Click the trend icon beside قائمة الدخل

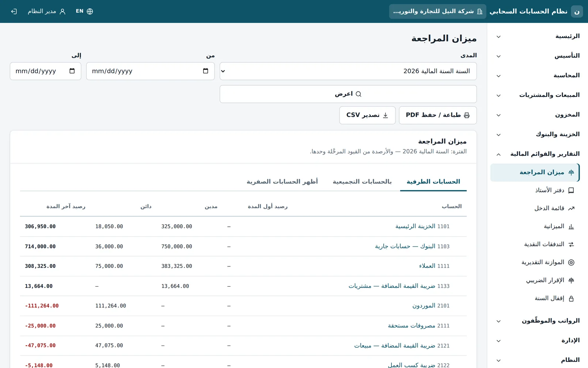coord(571,208)
